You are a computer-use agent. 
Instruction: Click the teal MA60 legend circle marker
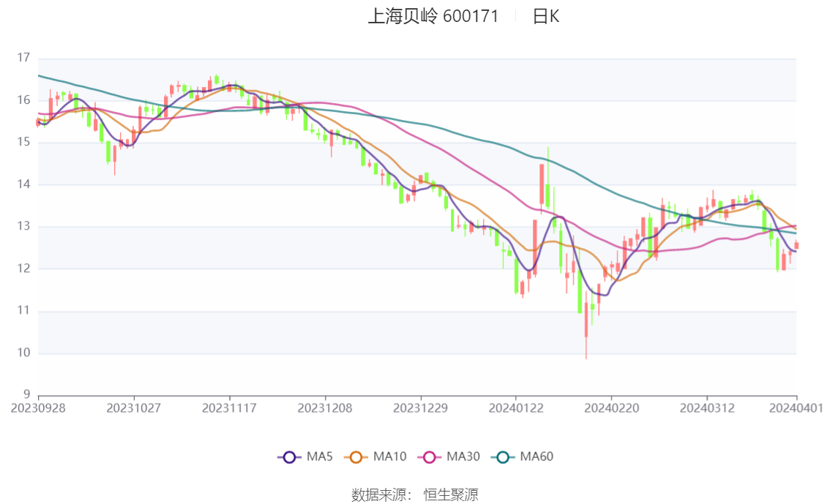point(503,457)
